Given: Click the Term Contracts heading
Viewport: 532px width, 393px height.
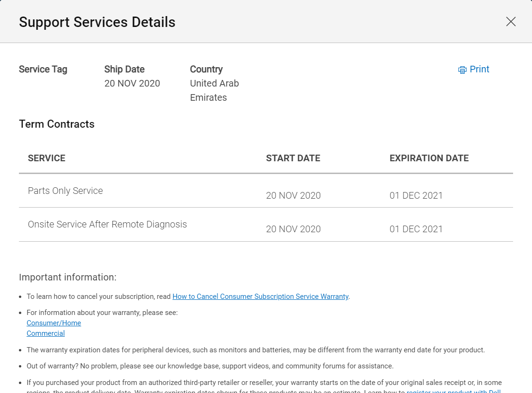Looking at the screenshot, I should tap(57, 124).
